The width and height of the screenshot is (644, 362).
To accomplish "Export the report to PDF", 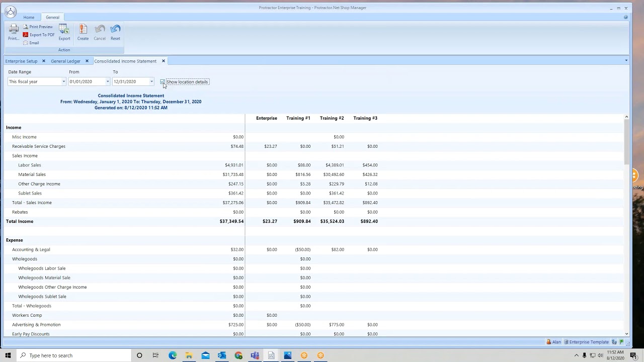I will click(x=39, y=35).
